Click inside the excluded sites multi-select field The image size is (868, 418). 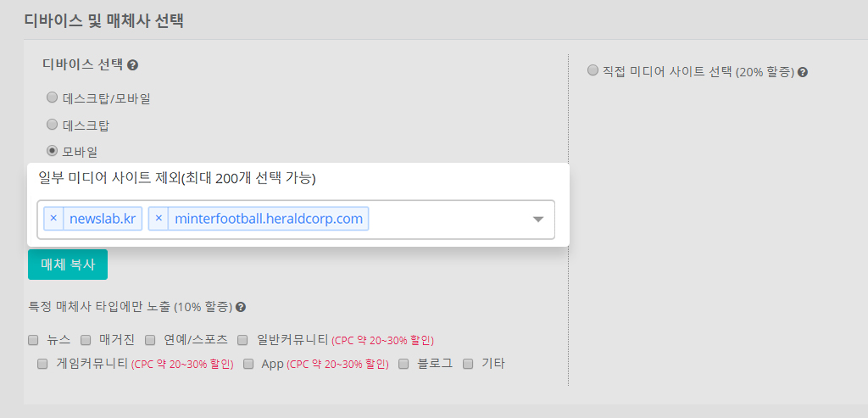pyautogui.click(x=296, y=220)
